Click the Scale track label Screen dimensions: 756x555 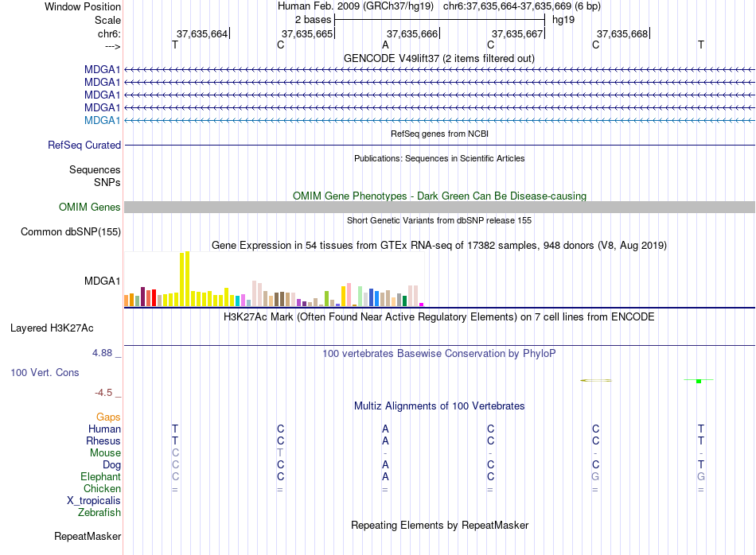tap(107, 20)
